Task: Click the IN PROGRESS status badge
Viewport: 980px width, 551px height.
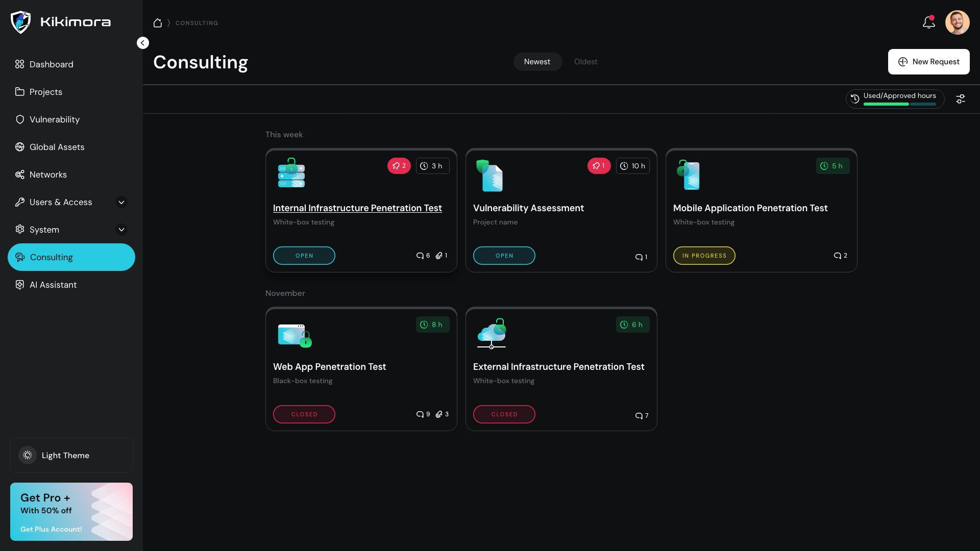Action: (x=704, y=256)
